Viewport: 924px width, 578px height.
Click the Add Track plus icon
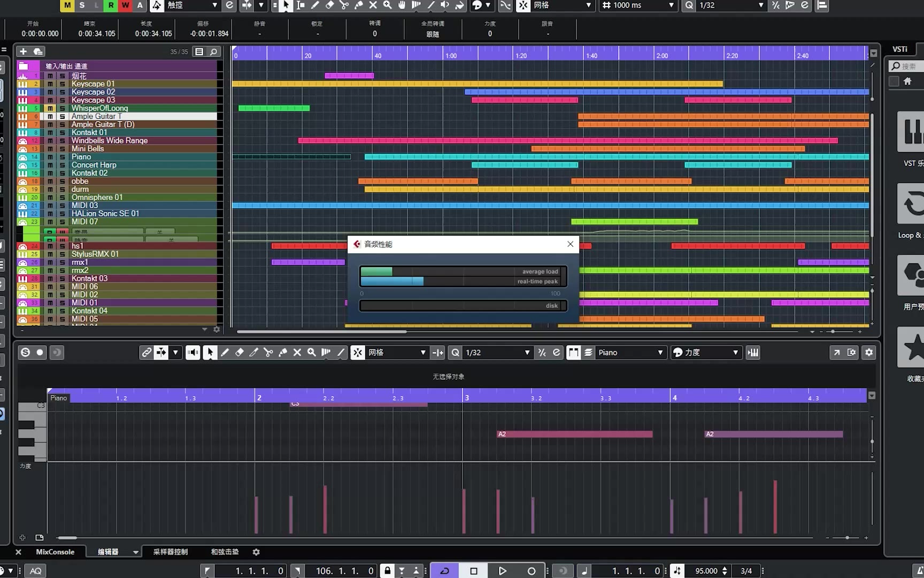coord(24,51)
